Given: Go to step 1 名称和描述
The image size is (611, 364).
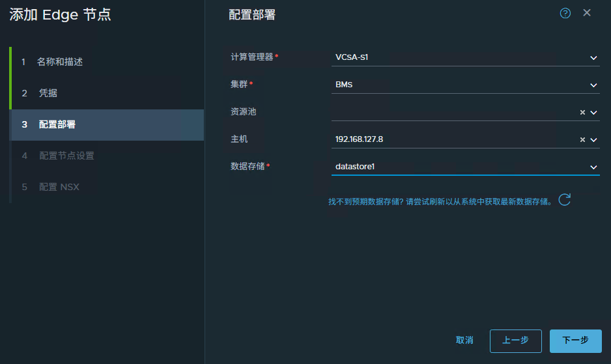Looking at the screenshot, I should (60, 62).
